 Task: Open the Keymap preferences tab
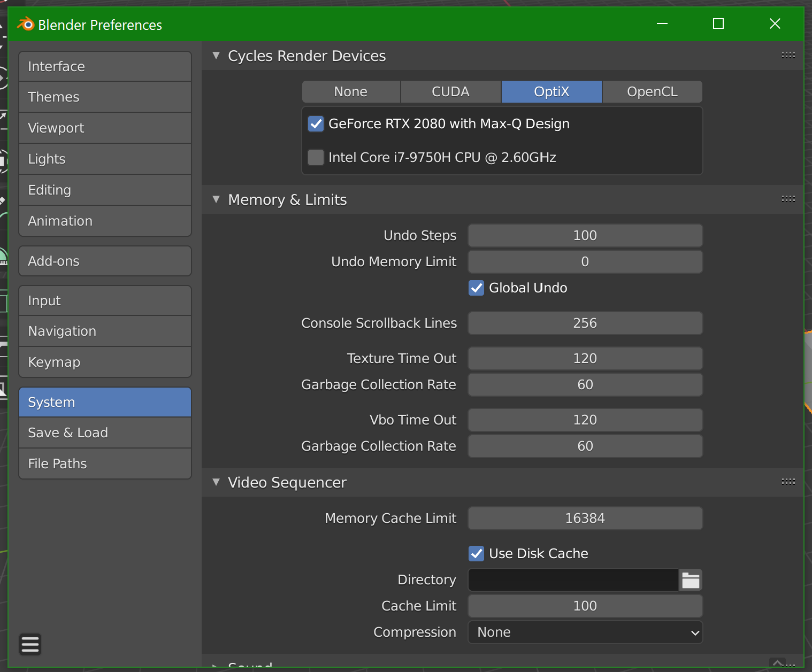click(105, 362)
